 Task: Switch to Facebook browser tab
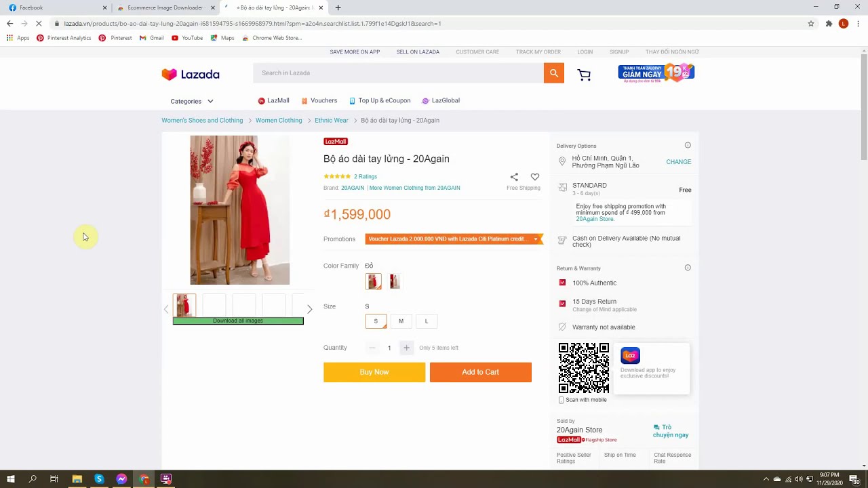point(56,7)
